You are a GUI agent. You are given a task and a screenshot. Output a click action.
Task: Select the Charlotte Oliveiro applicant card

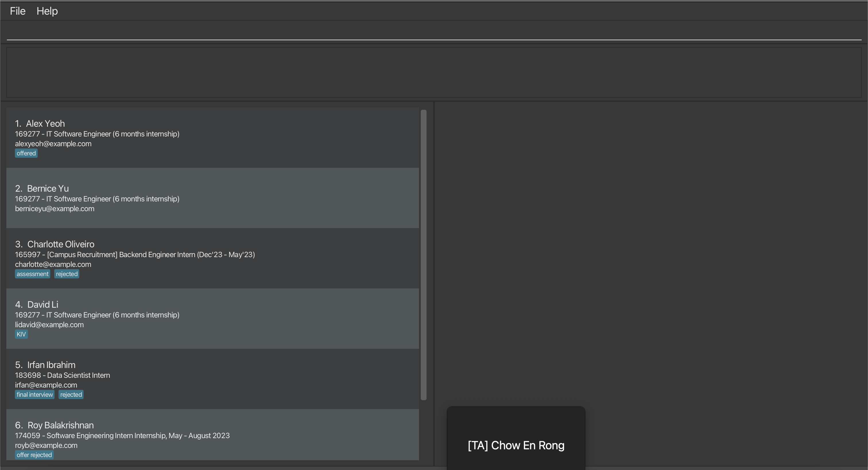click(x=212, y=258)
